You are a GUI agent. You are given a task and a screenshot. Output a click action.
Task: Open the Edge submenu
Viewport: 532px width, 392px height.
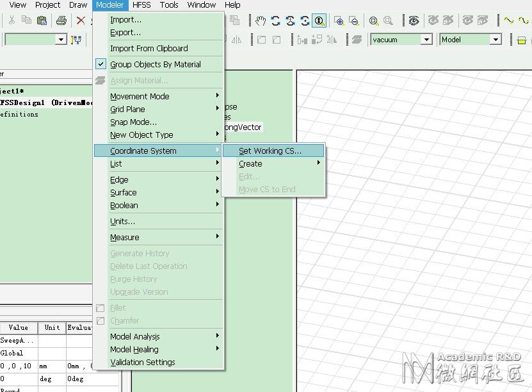tap(158, 179)
